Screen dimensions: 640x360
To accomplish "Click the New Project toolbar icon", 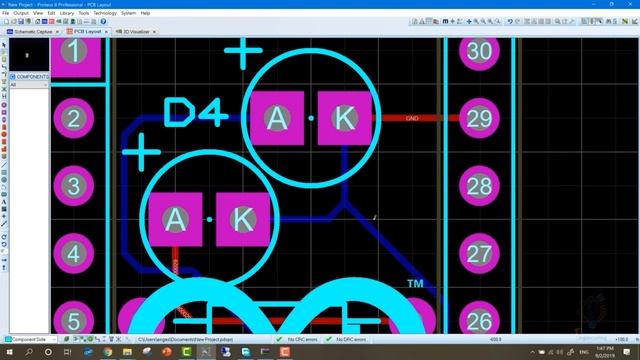I will (x=7, y=21).
